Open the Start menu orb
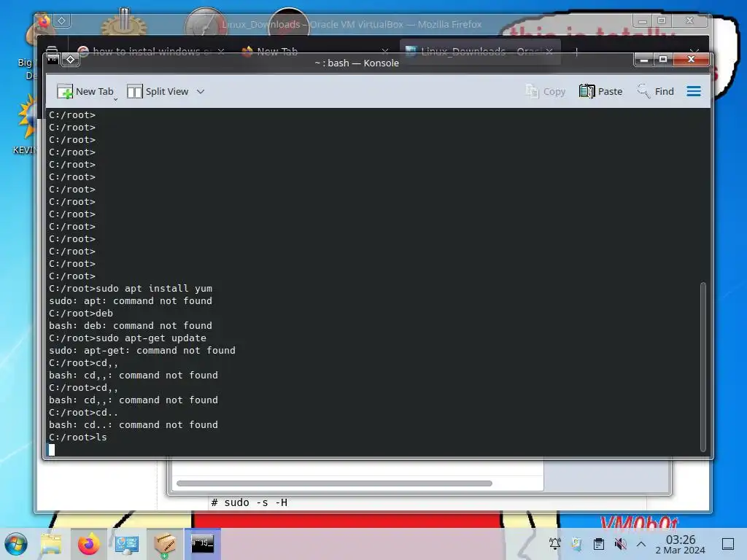 point(16,544)
